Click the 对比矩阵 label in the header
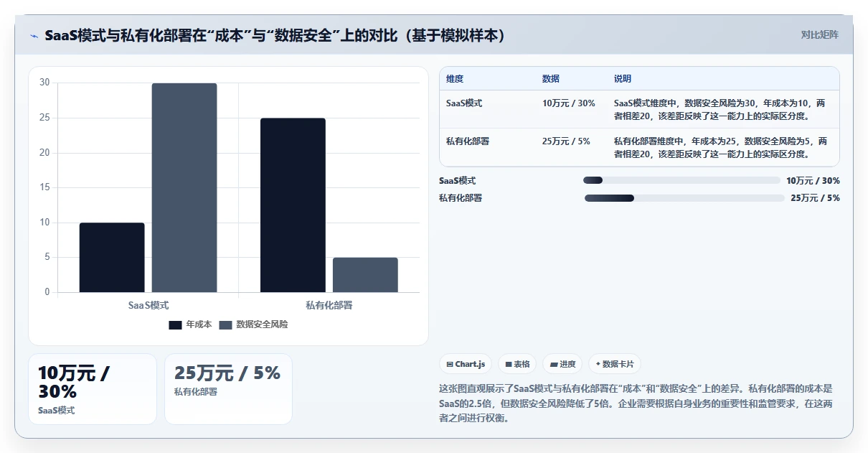The width and height of the screenshot is (868, 453). [820, 34]
